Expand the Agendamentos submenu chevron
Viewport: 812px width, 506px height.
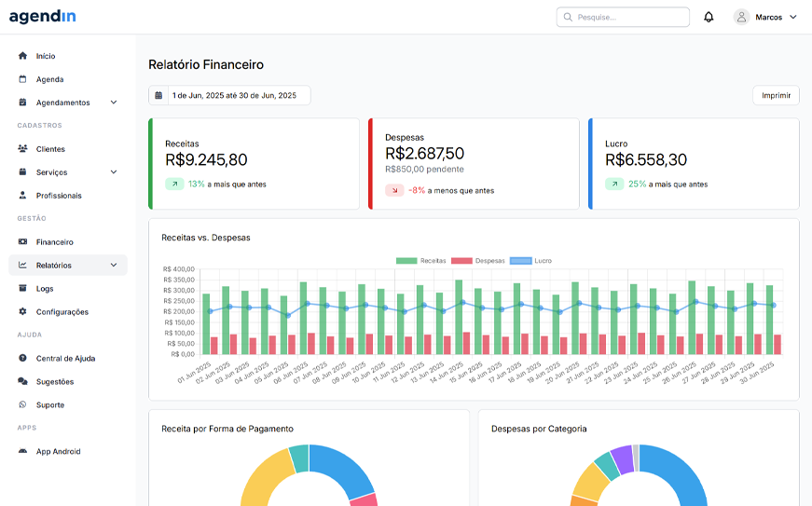114,103
